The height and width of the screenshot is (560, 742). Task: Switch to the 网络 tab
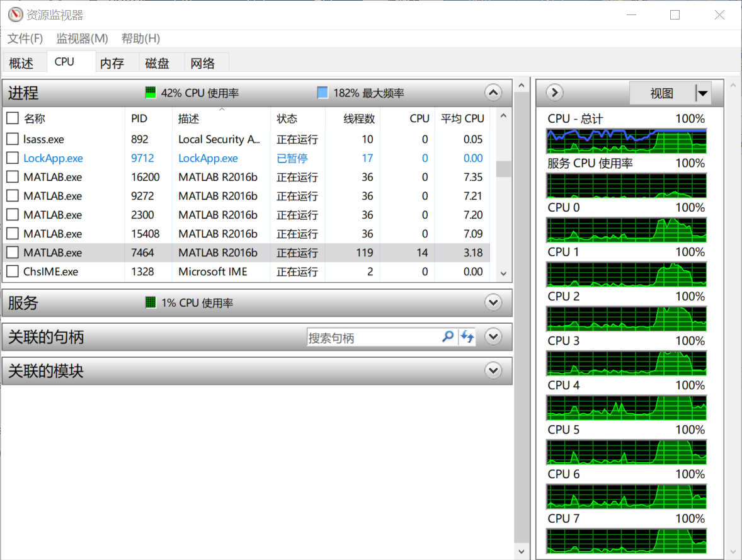[x=206, y=63]
